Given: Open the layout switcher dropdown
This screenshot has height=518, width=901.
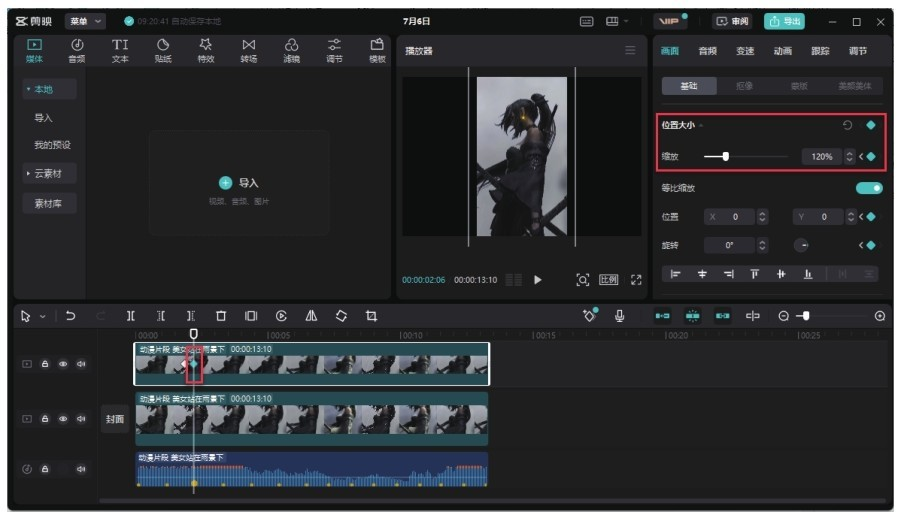Looking at the screenshot, I should [x=617, y=21].
